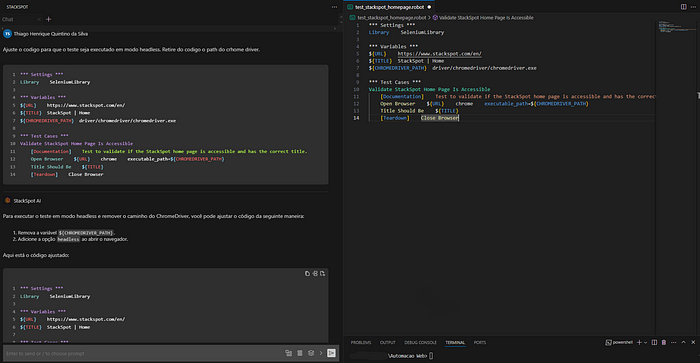
Task: Split the terminal
Action: pos(654,342)
